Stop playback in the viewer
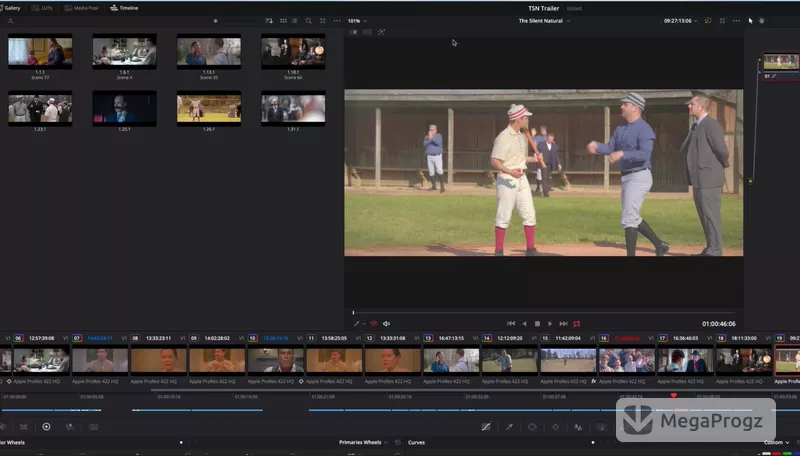800x456 pixels. (x=537, y=324)
